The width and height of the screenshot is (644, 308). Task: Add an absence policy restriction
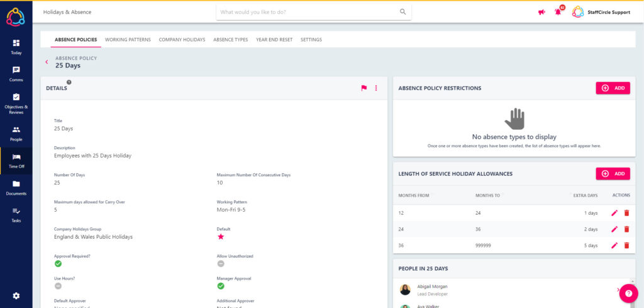(613, 88)
